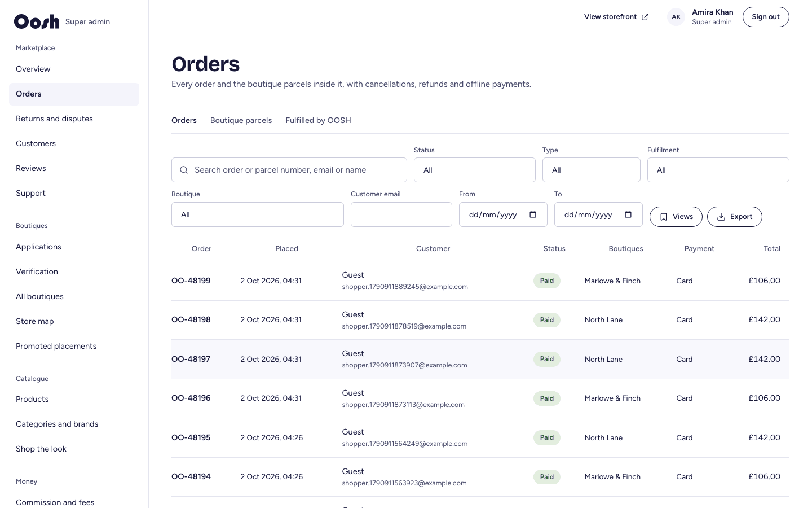Select the Orders tab
This screenshot has height=508, width=812.
tap(184, 120)
